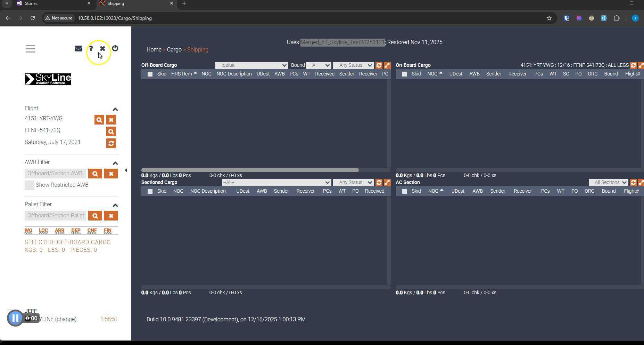Open the All Sections dropdown
The width and height of the screenshot is (644, 345).
609,183
